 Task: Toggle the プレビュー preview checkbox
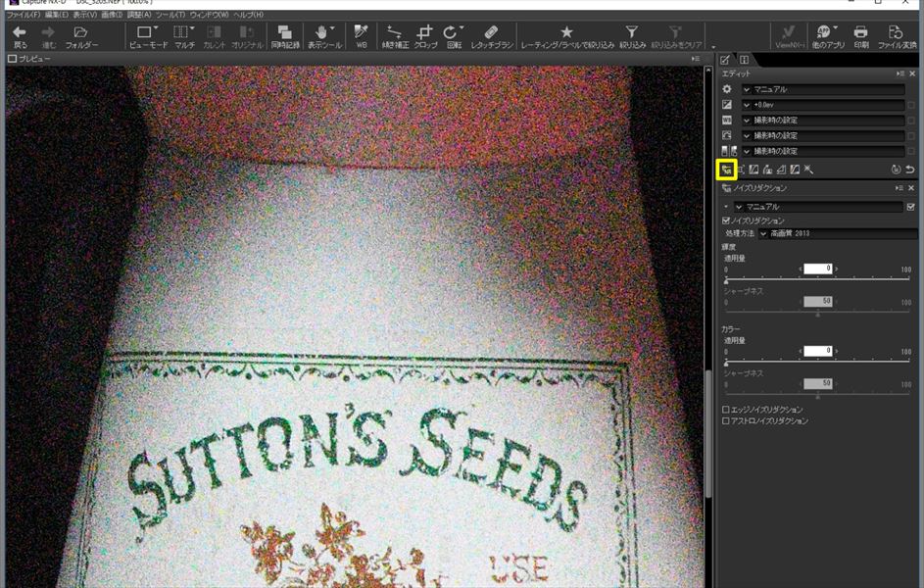pos(12,59)
